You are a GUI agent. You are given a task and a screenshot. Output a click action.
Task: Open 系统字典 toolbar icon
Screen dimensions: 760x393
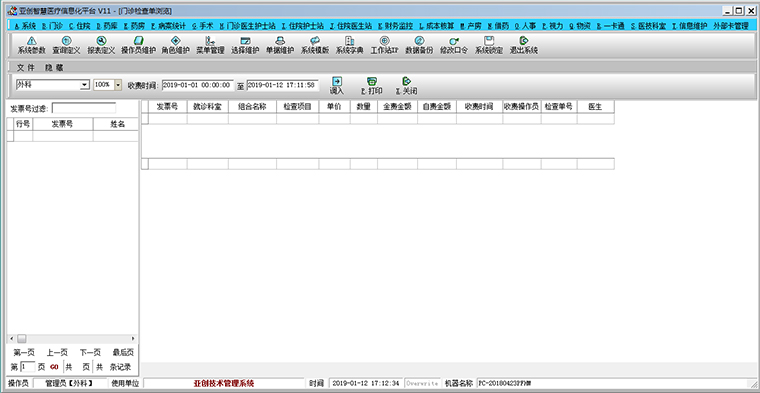[349, 46]
